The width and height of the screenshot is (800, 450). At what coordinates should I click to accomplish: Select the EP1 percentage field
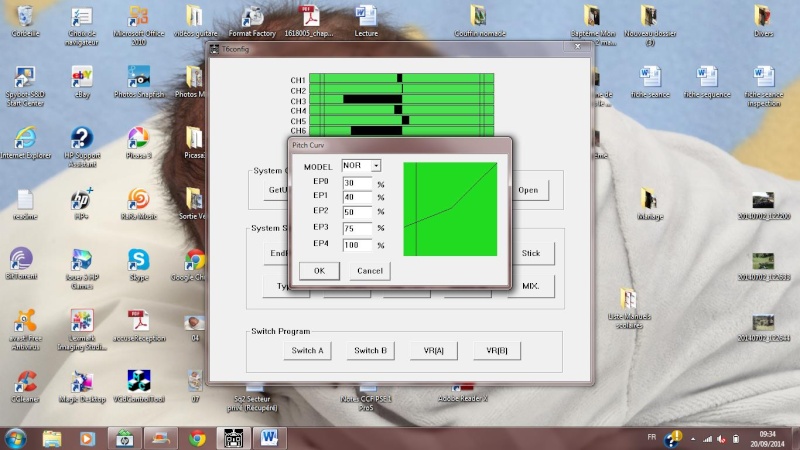pyautogui.click(x=357, y=197)
